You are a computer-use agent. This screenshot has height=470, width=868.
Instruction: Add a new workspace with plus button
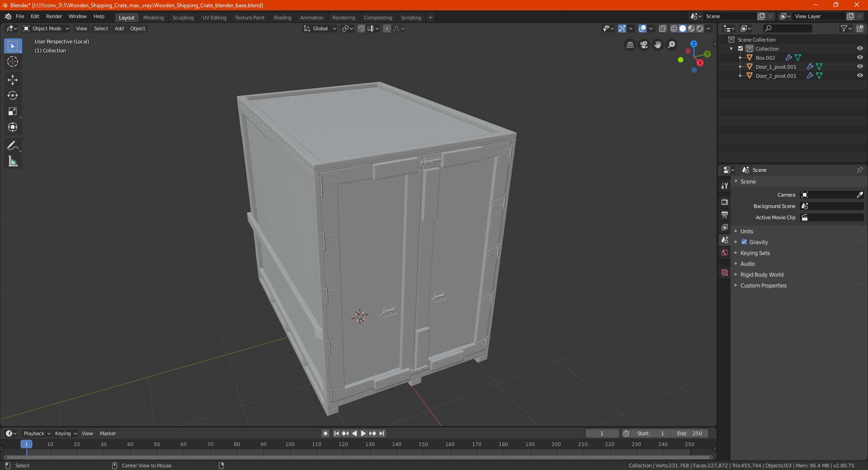click(430, 18)
